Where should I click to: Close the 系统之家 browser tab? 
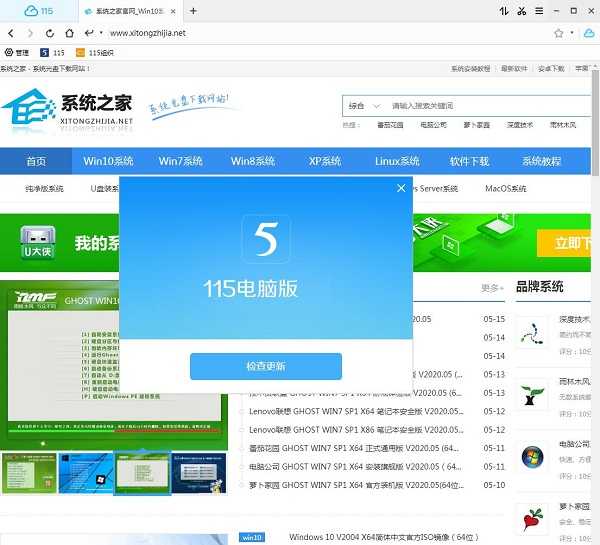[x=173, y=11]
